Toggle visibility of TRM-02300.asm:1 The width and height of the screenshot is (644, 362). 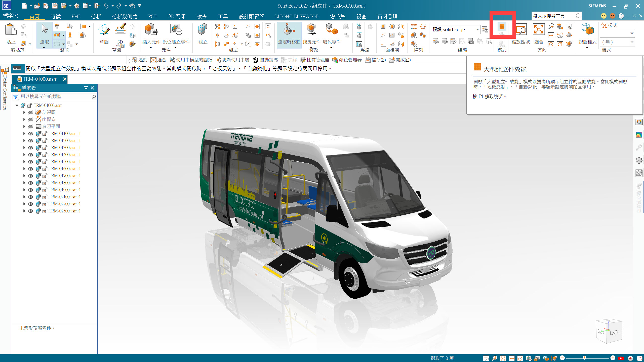pyautogui.click(x=30, y=211)
